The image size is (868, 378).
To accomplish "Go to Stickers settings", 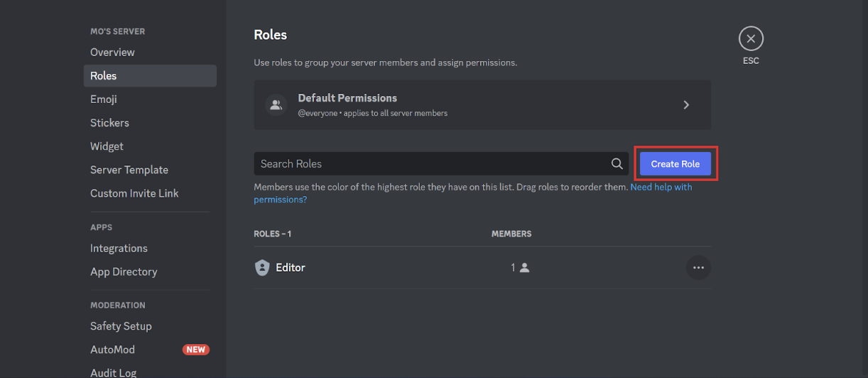I will click(109, 123).
